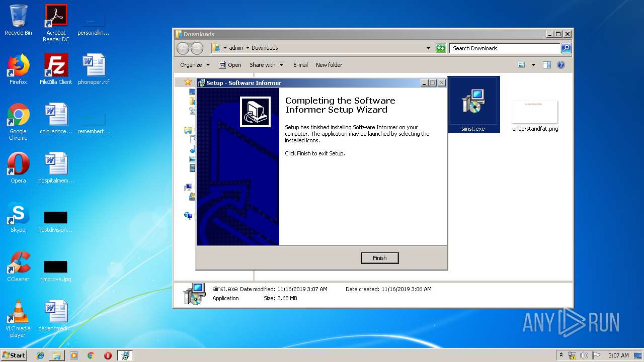Click Change your view icon
The height and width of the screenshot is (362, 644).
tap(521, 65)
